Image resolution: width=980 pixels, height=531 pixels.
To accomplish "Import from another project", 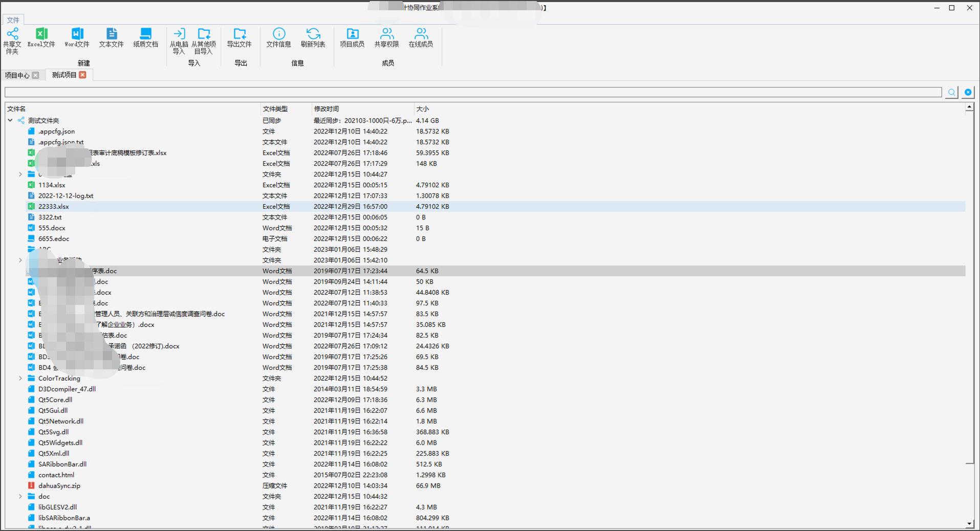I will click(x=204, y=41).
